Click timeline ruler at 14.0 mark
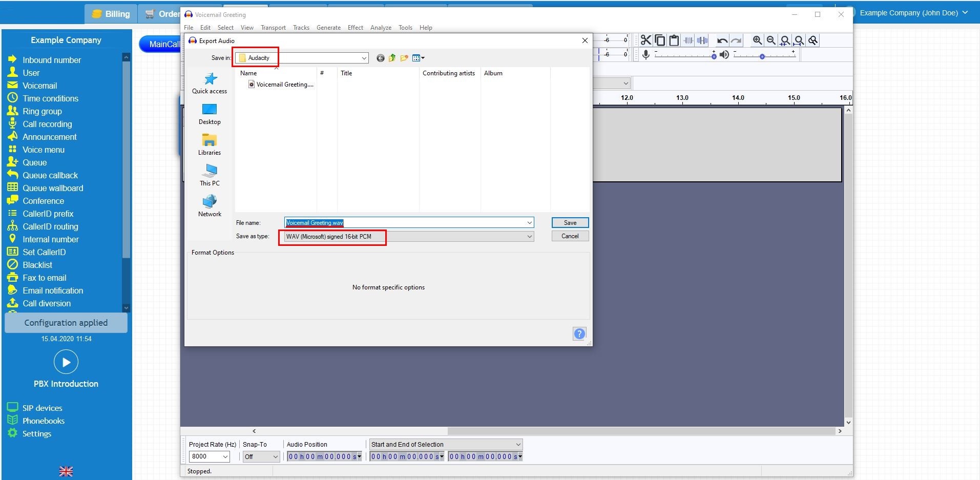This screenshot has width=980, height=480. pos(738,98)
